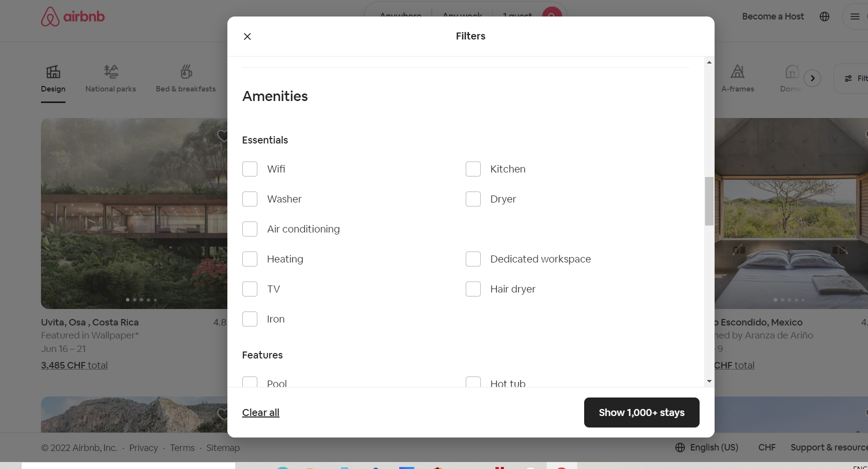Viewport: 868px width, 469px height.
Task: Toggle the Air conditioning checkbox
Action: coord(250,229)
